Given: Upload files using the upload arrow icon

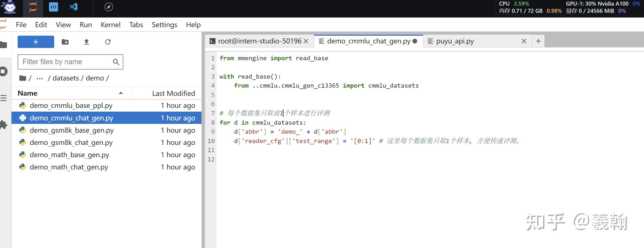Looking at the screenshot, I should point(86,42).
